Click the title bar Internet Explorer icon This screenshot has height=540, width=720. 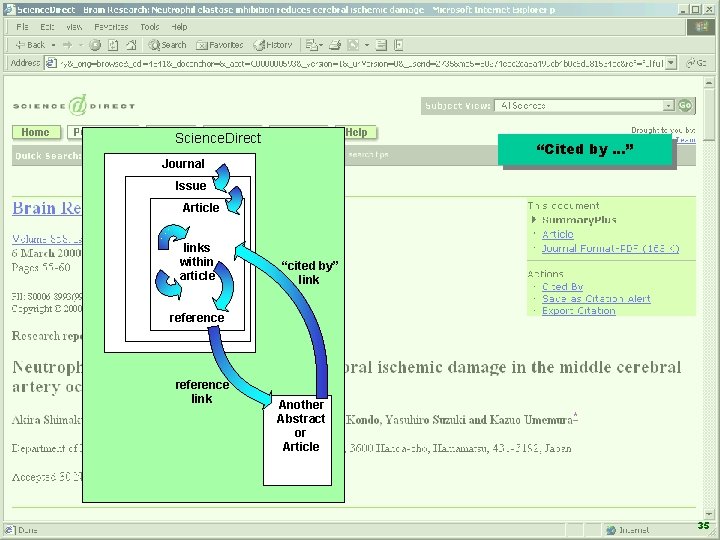[x=10, y=9]
